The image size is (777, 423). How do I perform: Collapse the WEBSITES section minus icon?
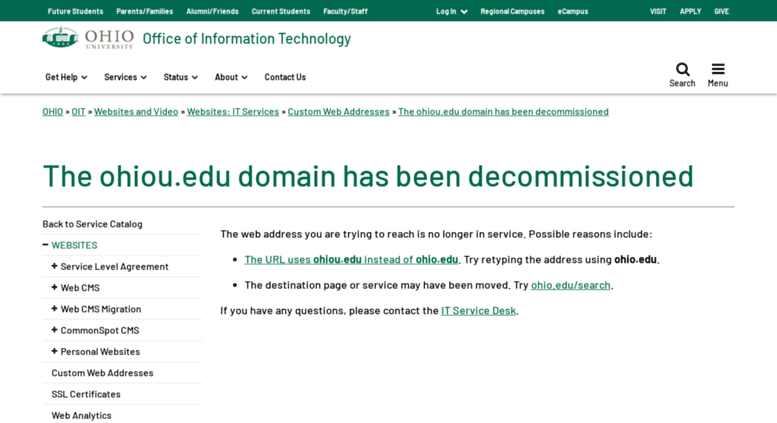46,245
